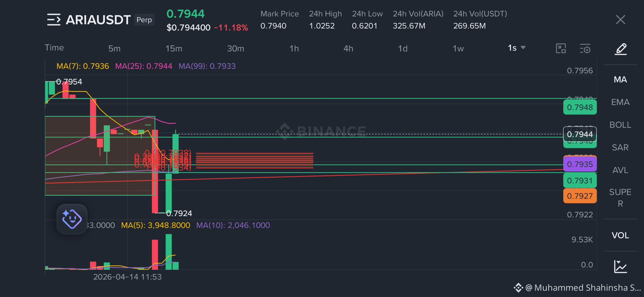Open chart settings icon
Screen dimensions: 644x297
point(585,48)
